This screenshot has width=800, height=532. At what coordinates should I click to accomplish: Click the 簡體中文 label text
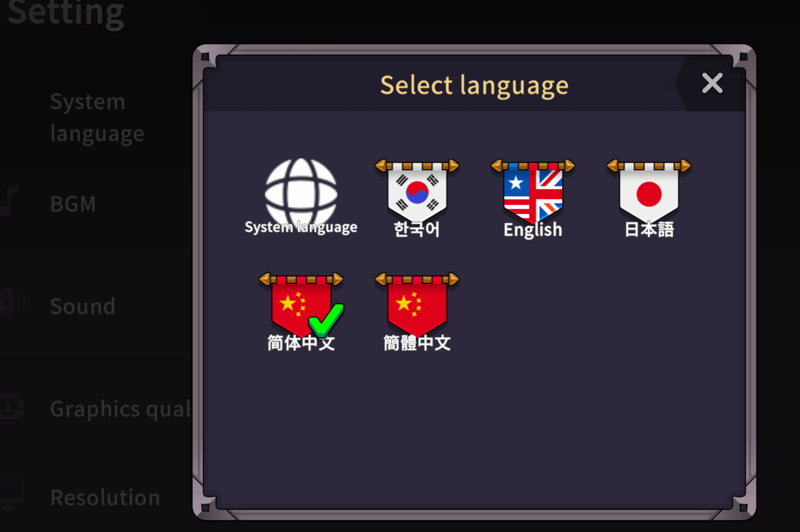417,343
